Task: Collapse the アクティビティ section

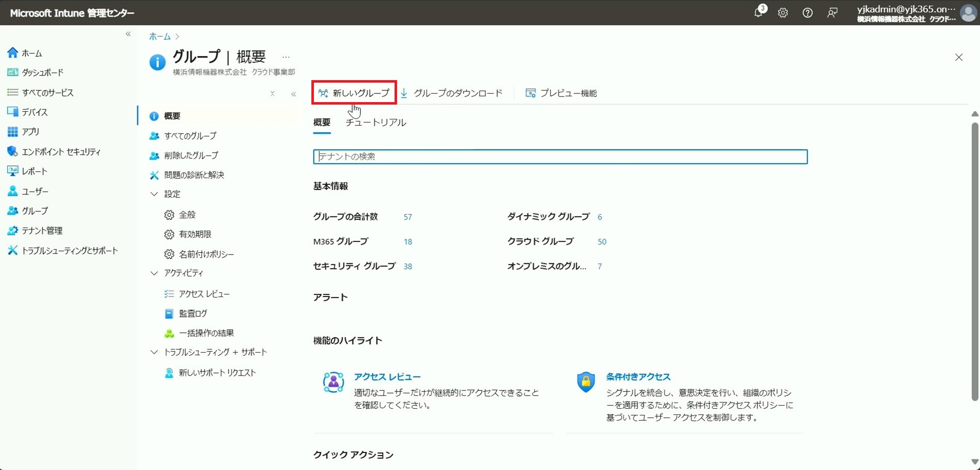Action: point(154,274)
